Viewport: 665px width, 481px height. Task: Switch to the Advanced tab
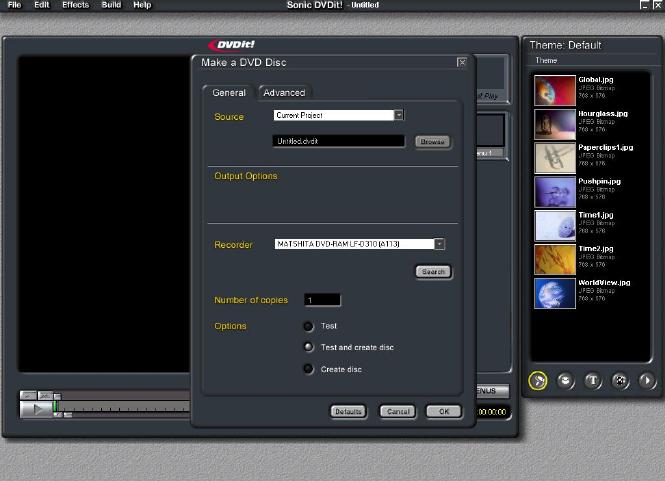tap(284, 93)
